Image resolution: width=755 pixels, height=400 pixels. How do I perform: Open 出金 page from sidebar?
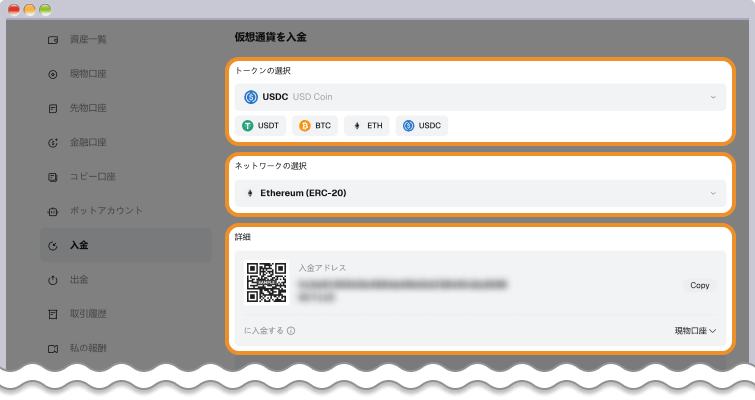pos(125,280)
